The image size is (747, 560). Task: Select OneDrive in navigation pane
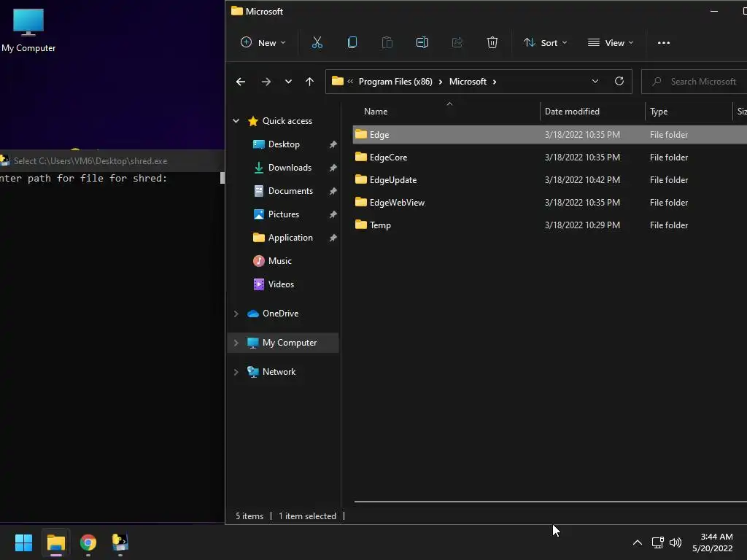[280, 314]
